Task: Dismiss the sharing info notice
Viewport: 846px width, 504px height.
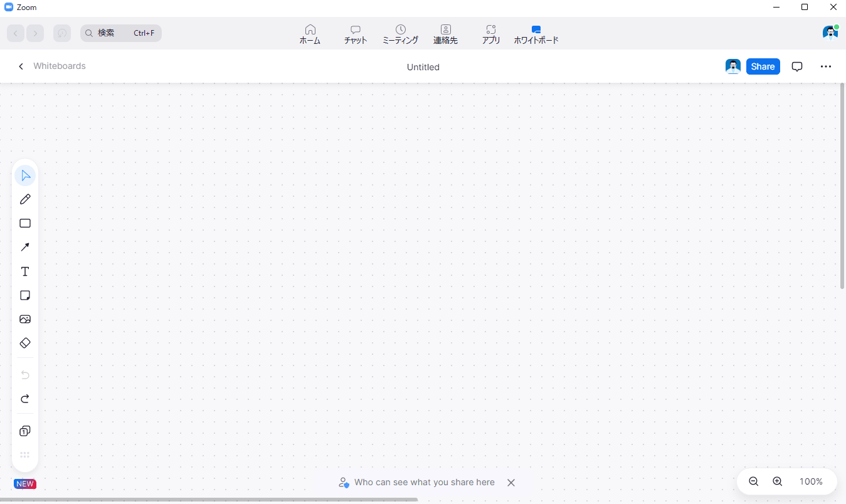Action: coord(511,483)
